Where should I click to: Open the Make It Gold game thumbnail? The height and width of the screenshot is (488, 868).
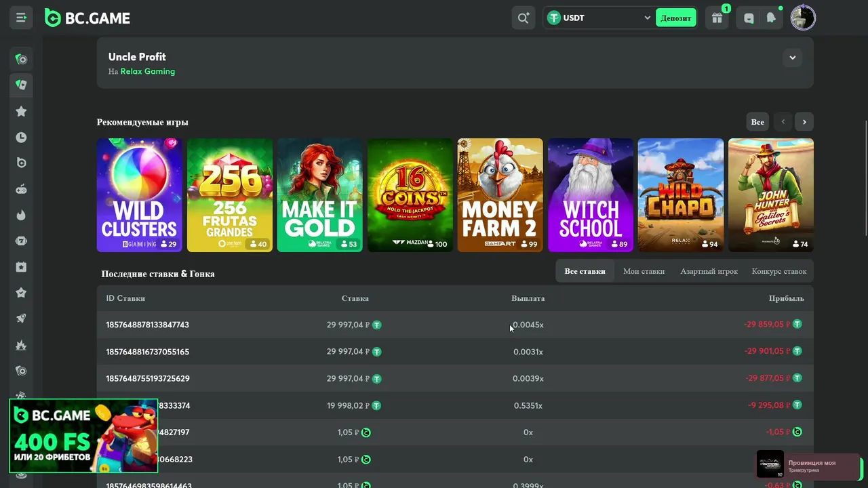(320, 195)
